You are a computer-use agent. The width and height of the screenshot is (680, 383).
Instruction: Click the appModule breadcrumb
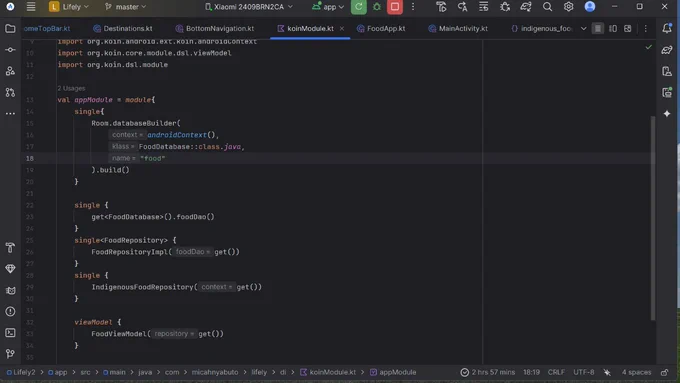click(393, 372)
